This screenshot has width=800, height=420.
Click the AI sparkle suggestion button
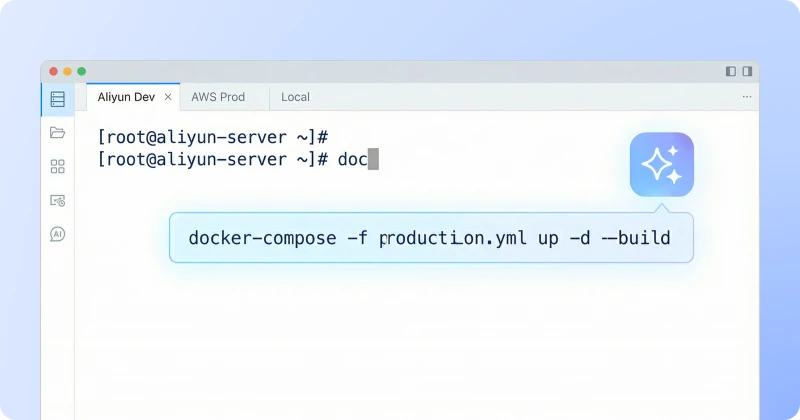[x=661, y=164]
